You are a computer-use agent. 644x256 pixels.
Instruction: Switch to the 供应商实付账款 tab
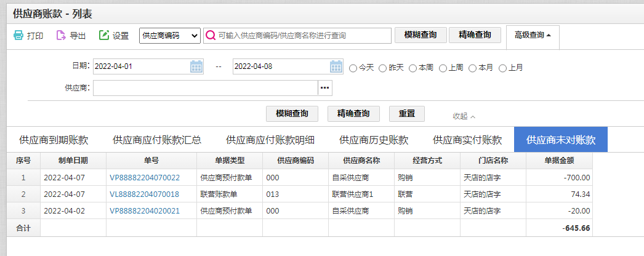tap(467, 140)
